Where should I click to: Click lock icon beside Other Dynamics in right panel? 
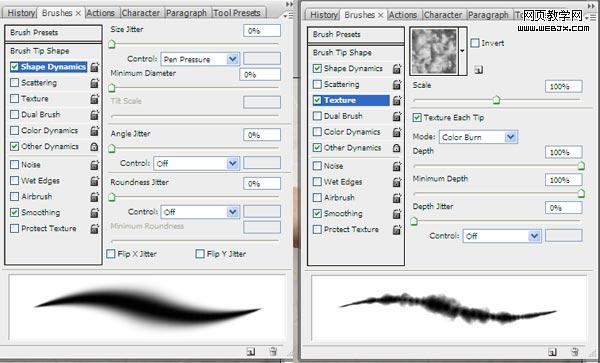click(x=397, y=148)
